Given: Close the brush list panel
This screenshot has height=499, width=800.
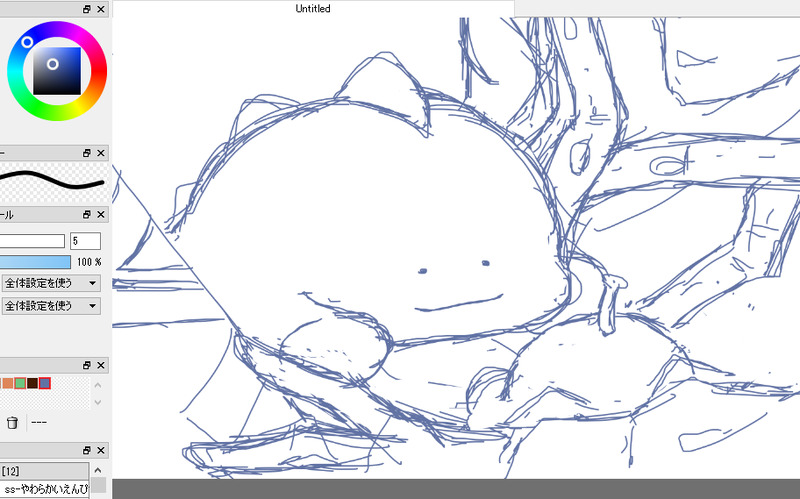Looking at the screenshot, I should tap(101, 451).
